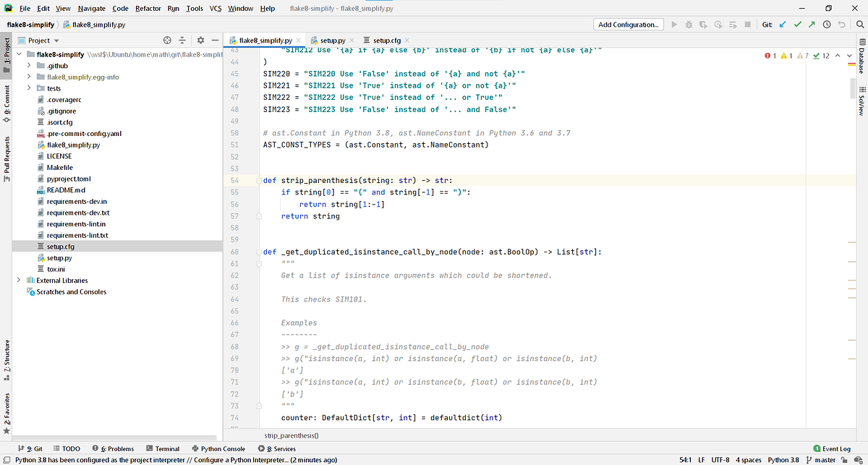Open Python 3.8 interpreter selector
868x465 pixels.
tap(783, 460)
